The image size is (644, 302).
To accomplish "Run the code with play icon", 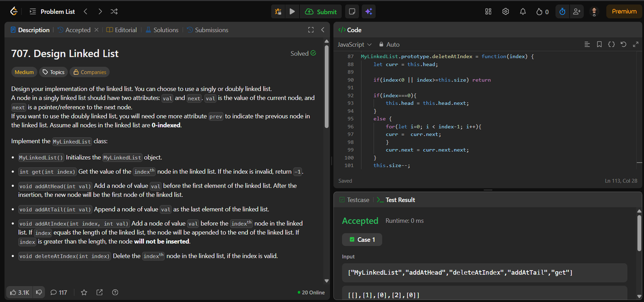I will (x=292, y=11).
